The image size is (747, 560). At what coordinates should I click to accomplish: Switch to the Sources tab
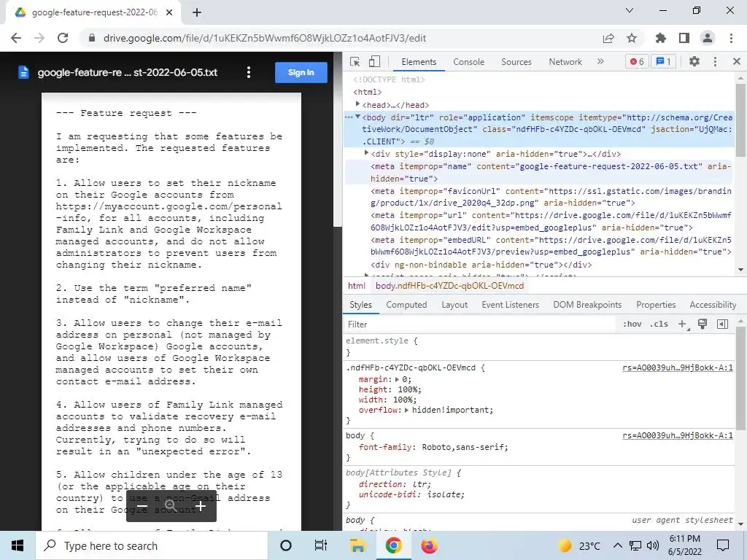coord(516,62)
